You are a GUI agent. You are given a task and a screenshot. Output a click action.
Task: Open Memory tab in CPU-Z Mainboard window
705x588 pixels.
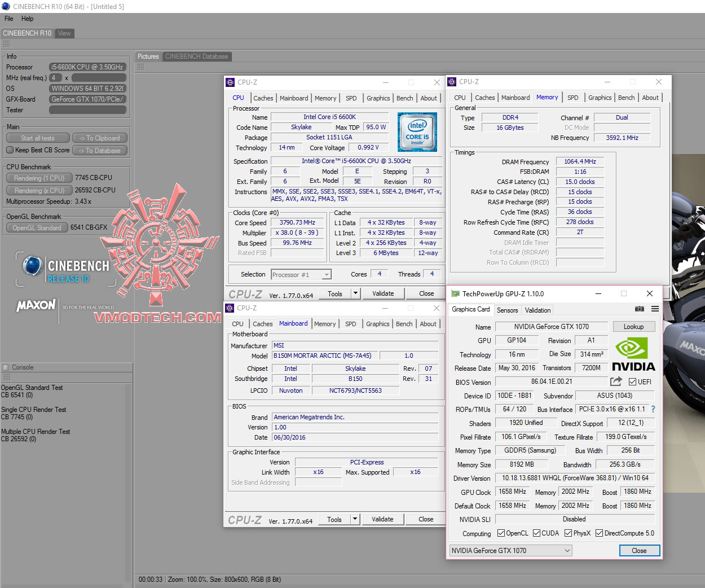pos(325,324)
